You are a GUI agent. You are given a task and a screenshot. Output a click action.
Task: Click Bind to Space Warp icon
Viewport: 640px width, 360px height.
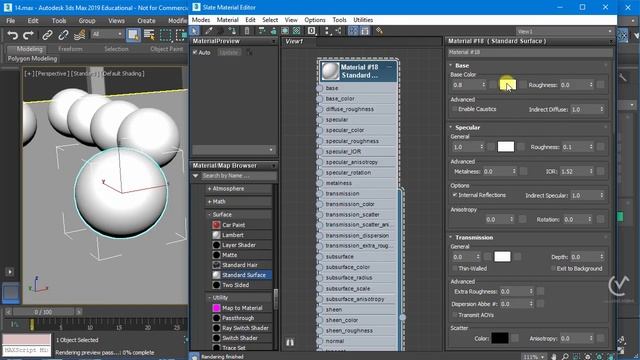click(x=80, y=35)
